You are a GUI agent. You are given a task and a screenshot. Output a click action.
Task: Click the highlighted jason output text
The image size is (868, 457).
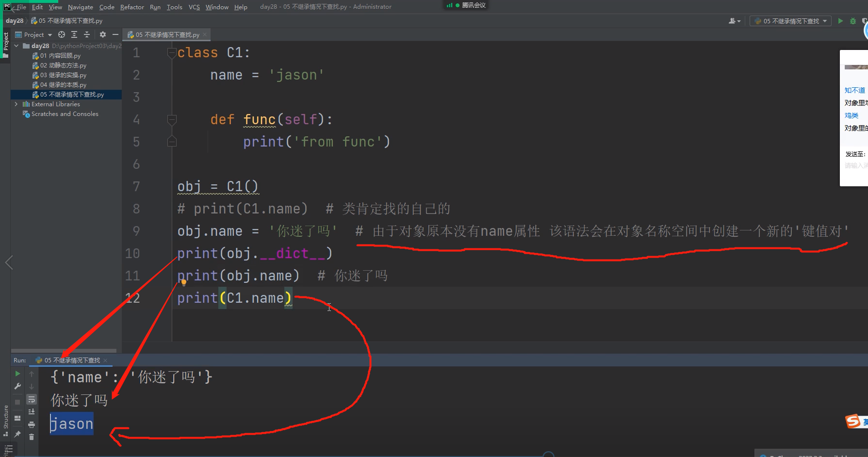[x=72, y=424]
